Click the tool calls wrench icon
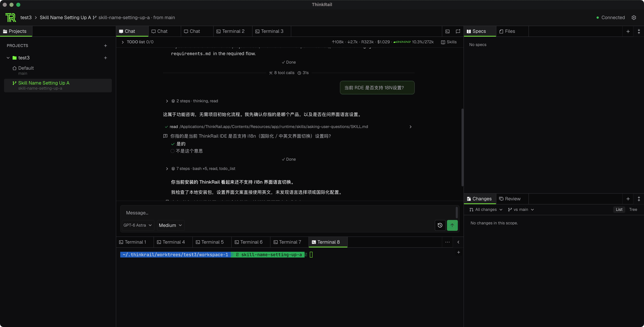 click(x=271, y=73)
